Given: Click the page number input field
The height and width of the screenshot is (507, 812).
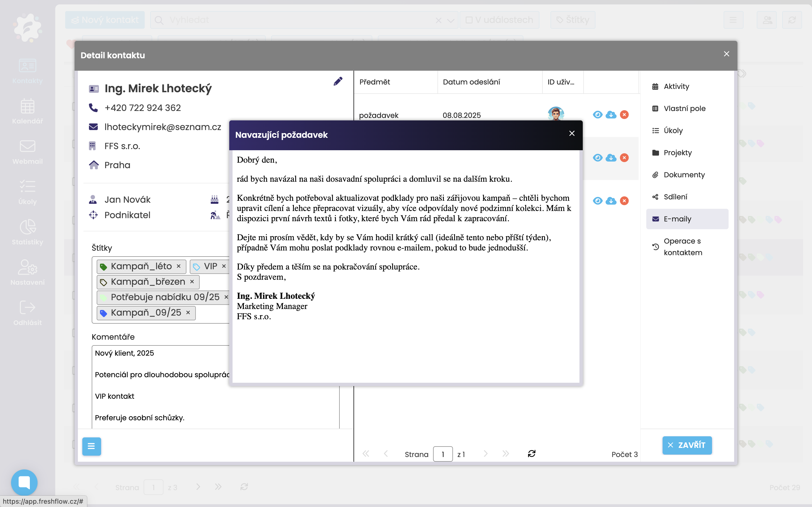Looking at the screenshot, I should tap(443, 454).
